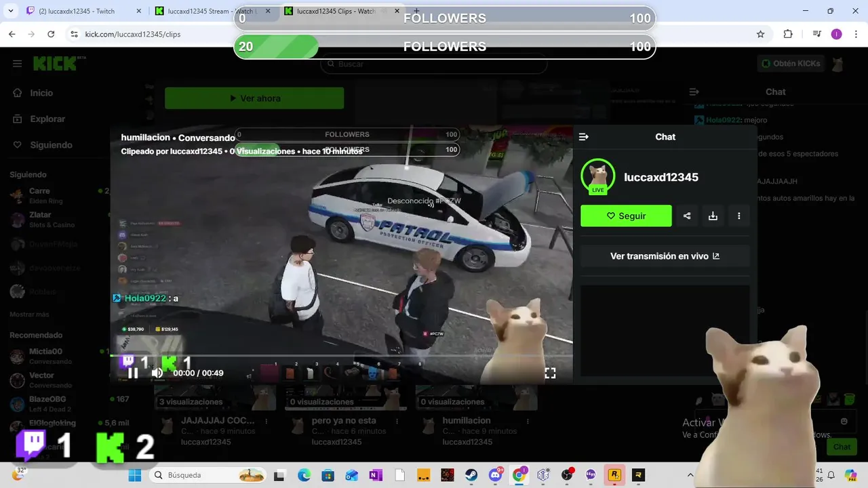Viewport: 868px width, 488px height.
Task: Open Chrome three-dot menu
Action: tap(856, 34)
